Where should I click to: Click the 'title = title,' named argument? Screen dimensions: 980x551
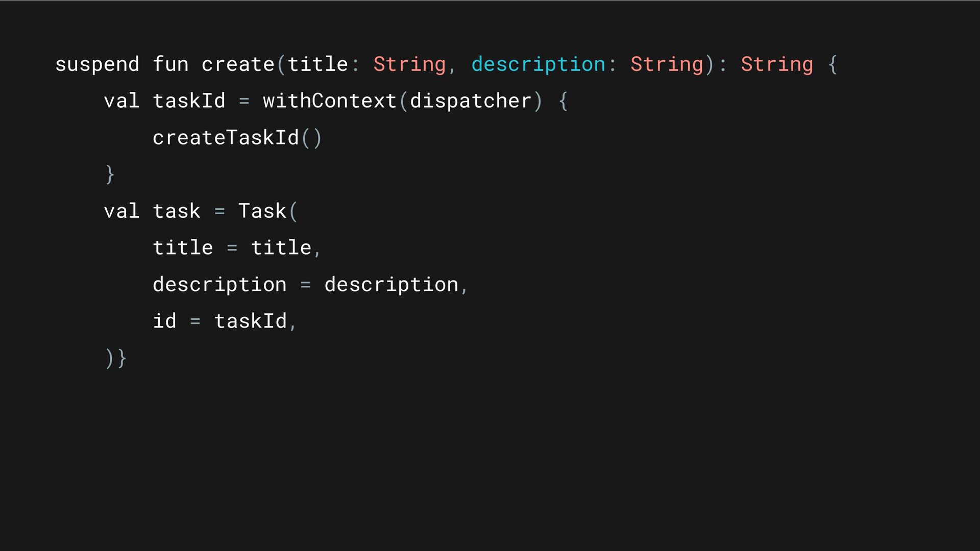click(x=236, y=248)
